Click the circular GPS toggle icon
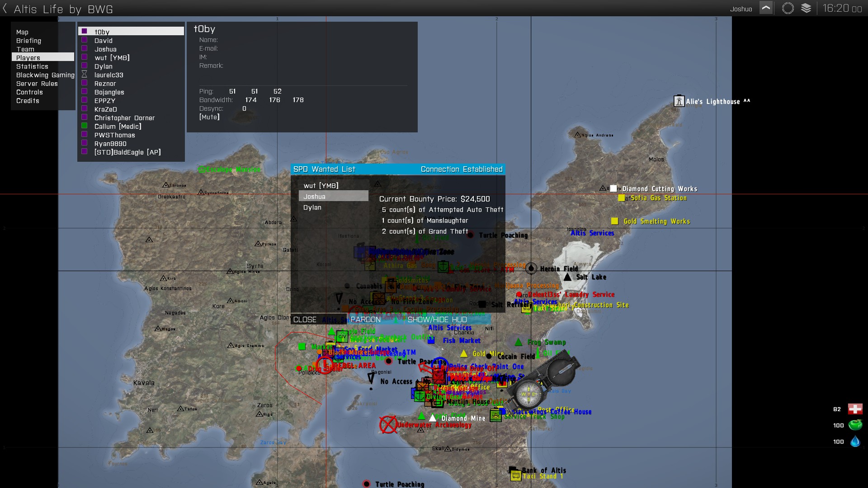Image resolution: width=868 pixels, height=488 pixels. click(788, 8)
